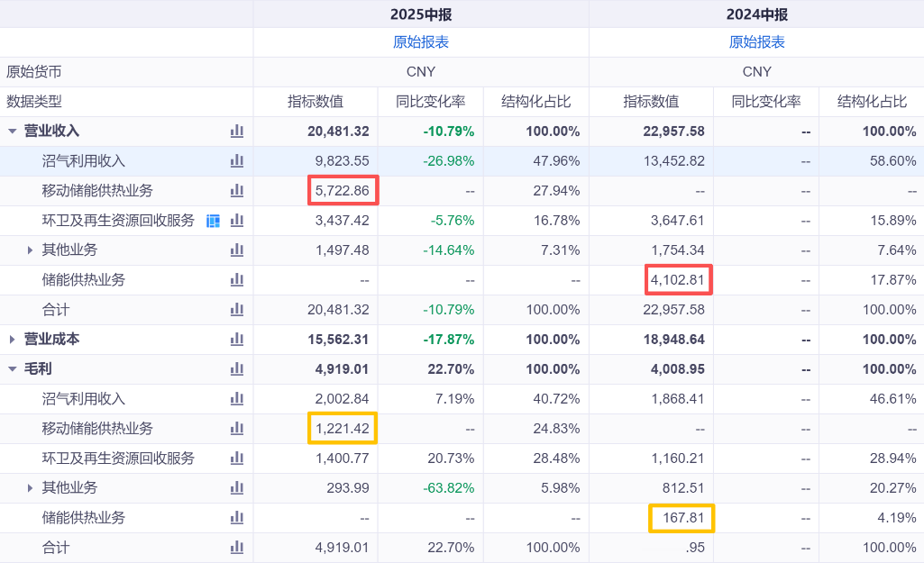Open 原始报表 link for 2024中报

756,41
